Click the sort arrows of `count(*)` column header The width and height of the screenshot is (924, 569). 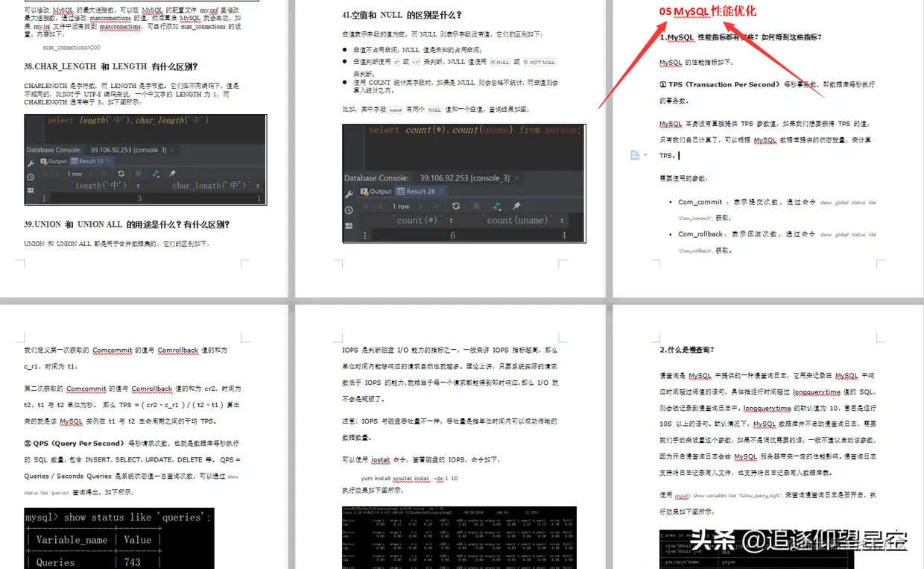(452, 221)
